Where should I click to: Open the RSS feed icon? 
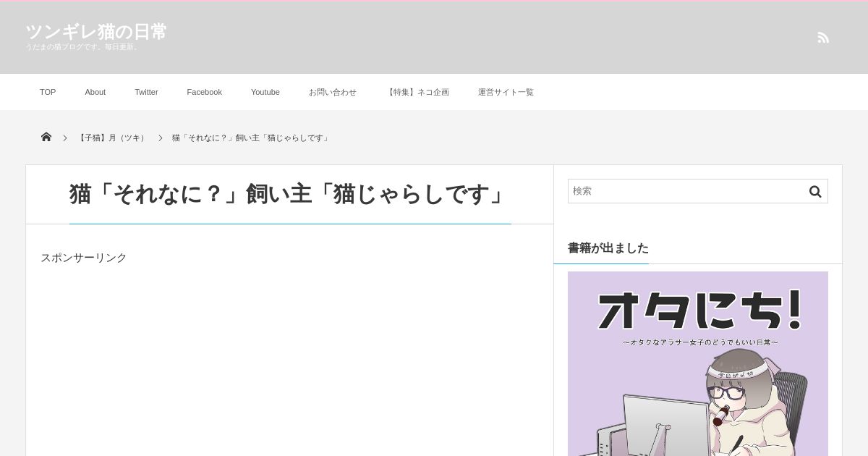pos(823,38)
